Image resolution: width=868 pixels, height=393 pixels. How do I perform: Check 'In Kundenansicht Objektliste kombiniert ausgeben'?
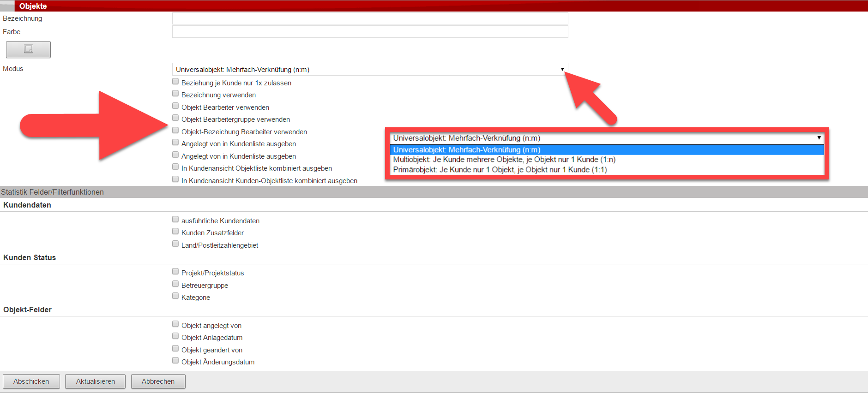(x=175, y=167)
